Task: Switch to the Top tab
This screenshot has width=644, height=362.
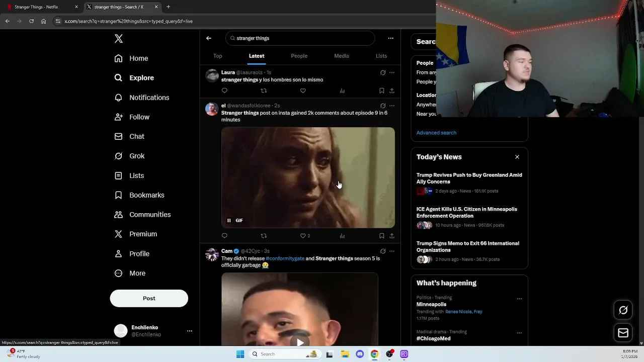Action: (x=217, y=56)
